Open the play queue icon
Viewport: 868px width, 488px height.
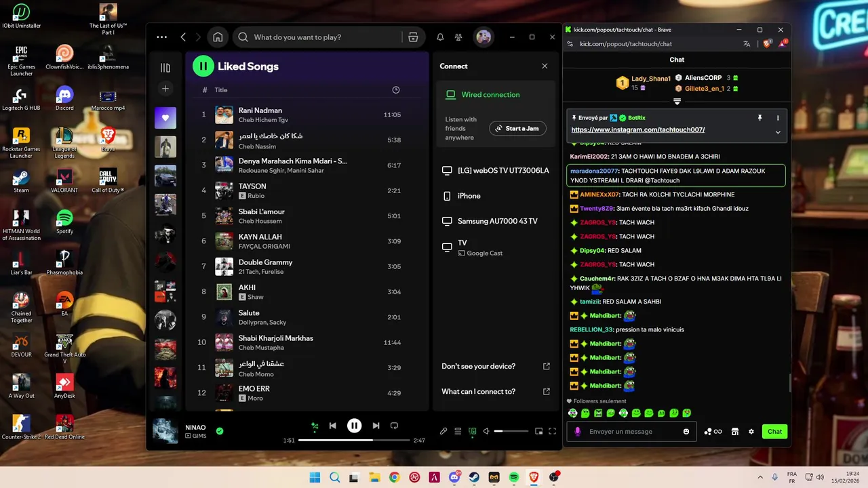click(x=458, y=431)
